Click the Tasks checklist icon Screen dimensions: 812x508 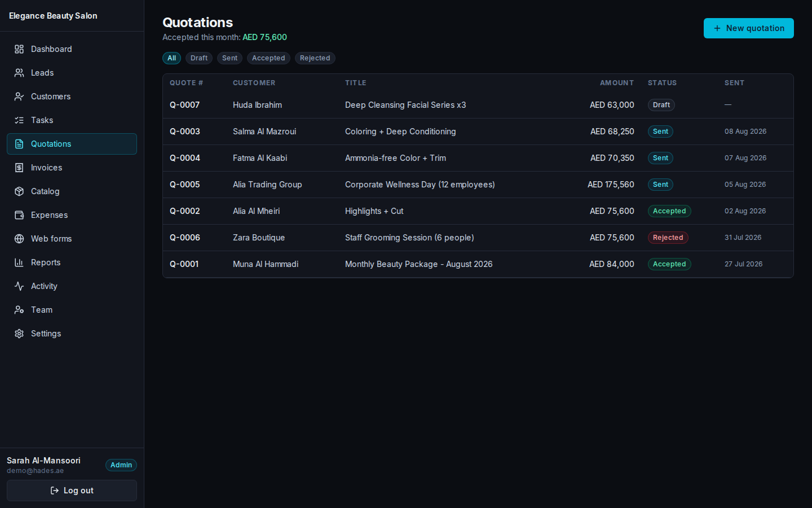tap(19, 120)
